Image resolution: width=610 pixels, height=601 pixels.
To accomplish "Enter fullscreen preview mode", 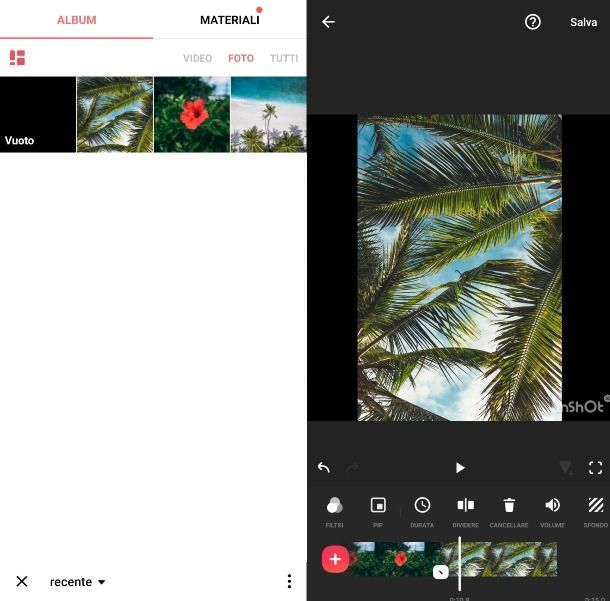I will [x=596, y=468].
